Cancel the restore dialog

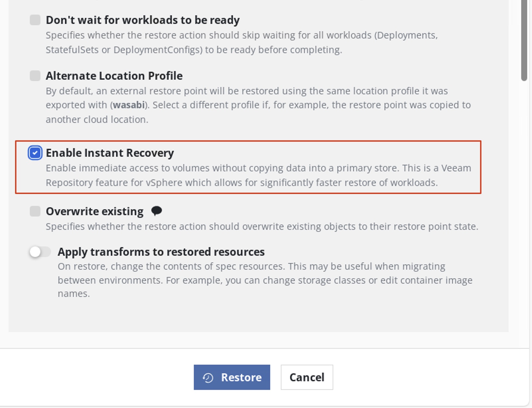click(307, 377)
